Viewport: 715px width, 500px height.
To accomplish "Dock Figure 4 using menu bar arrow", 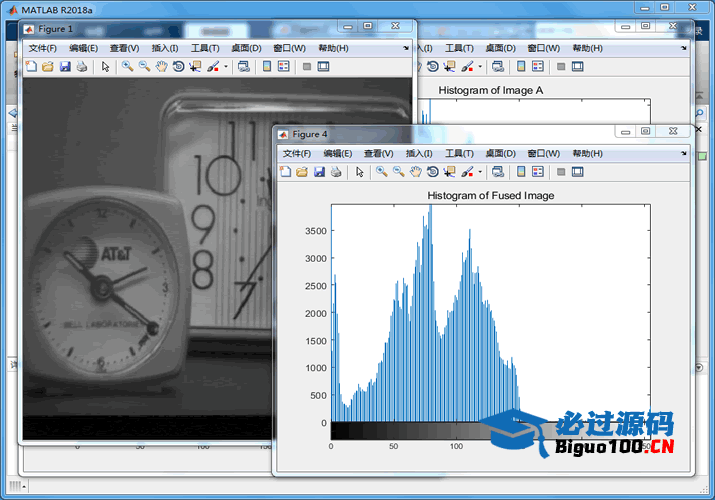I will tap(684, 153).
